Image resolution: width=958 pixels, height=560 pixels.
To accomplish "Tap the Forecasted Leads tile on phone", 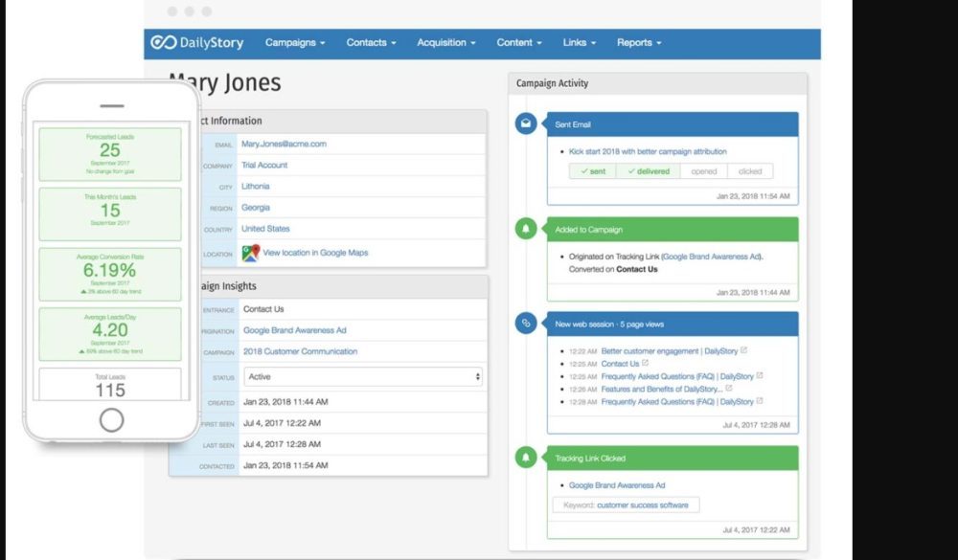I will (x=110, y=154).
